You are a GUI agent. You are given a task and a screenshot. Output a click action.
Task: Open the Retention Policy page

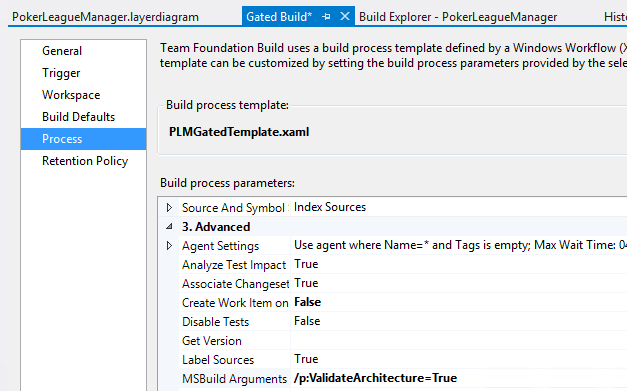pos(84,161)
